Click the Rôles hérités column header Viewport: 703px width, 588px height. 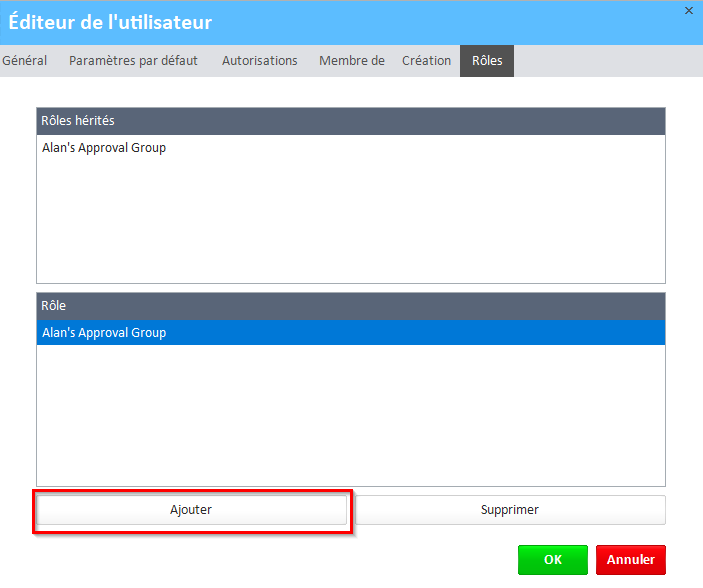pyautogui.click(x=350, y=121)
